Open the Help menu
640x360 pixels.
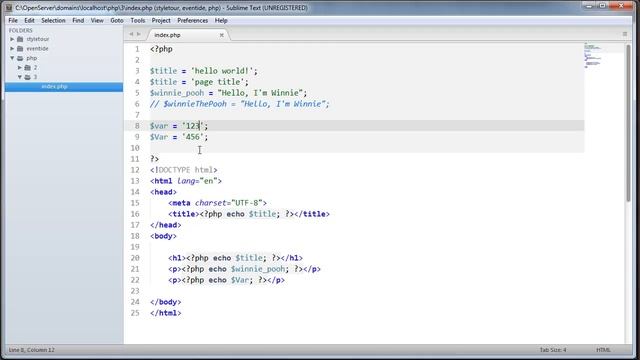point(221,20)
